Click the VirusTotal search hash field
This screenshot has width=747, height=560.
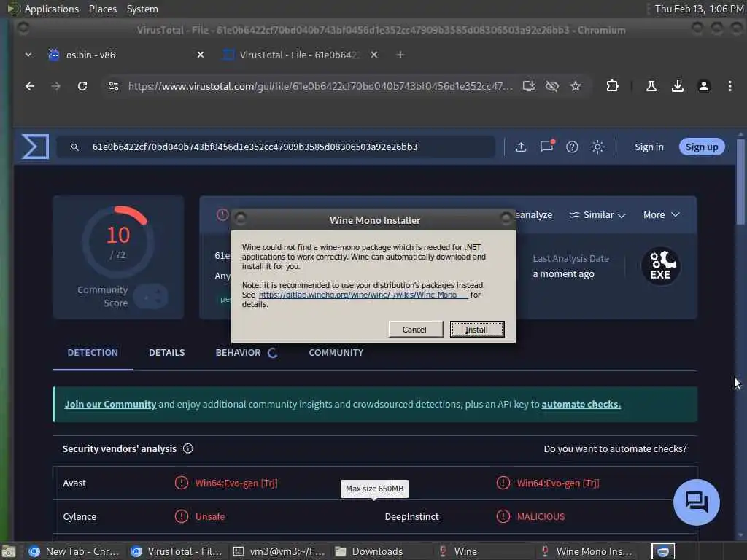click(276, 147)
